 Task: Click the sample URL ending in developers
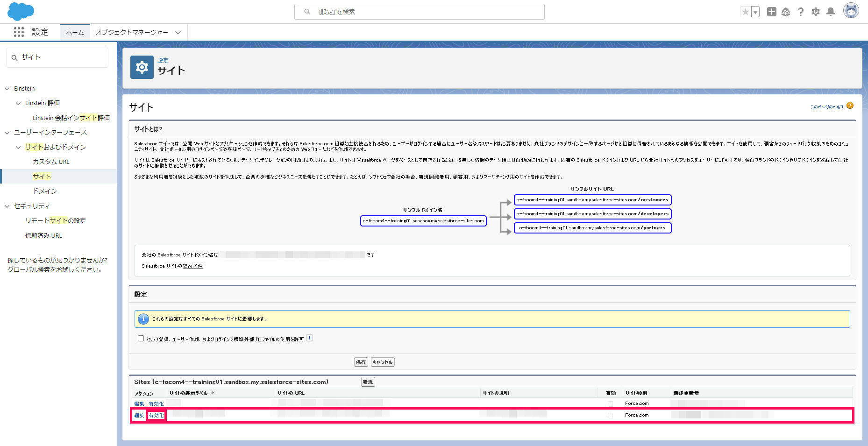(592, 214)
